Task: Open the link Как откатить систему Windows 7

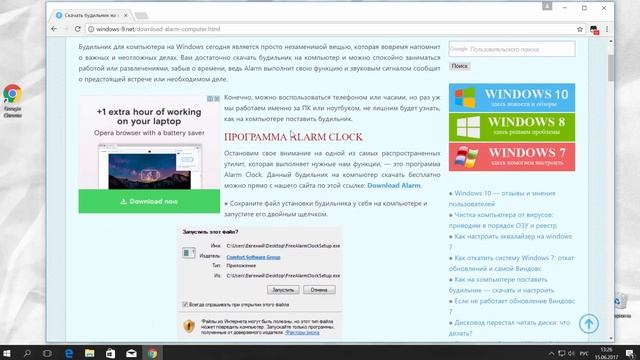Action: (x=511, y=263)
